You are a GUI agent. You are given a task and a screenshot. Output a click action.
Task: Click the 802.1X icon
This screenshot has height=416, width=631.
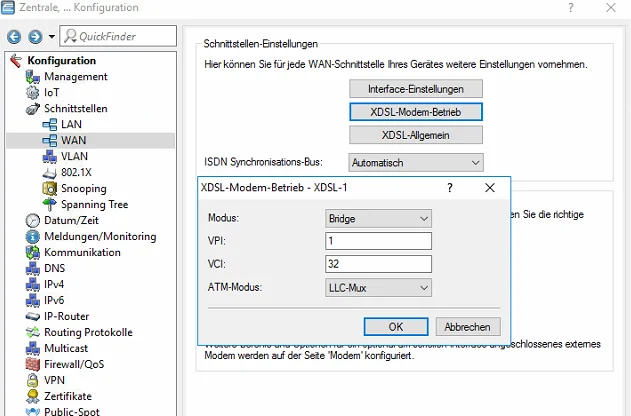click(x=49, y=173)
